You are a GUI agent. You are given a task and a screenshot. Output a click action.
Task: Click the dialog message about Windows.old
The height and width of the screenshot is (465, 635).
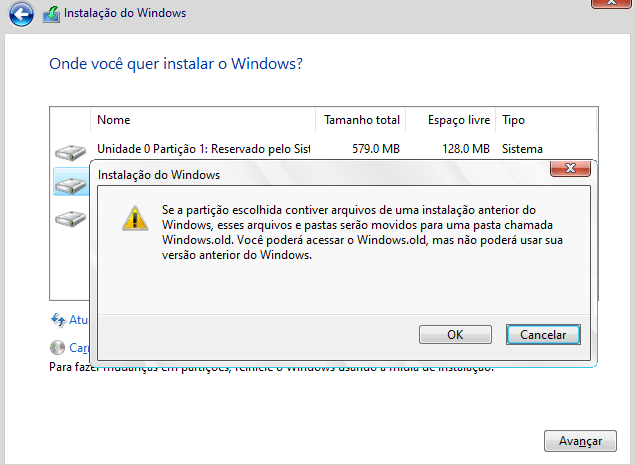pyautogui.click(x=362, y=232)
